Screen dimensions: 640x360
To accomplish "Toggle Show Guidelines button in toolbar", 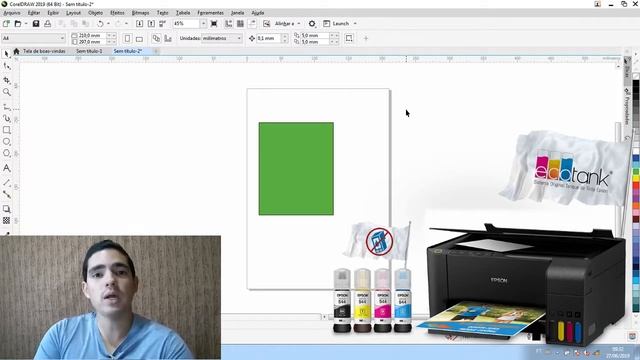I will [252, 24].
